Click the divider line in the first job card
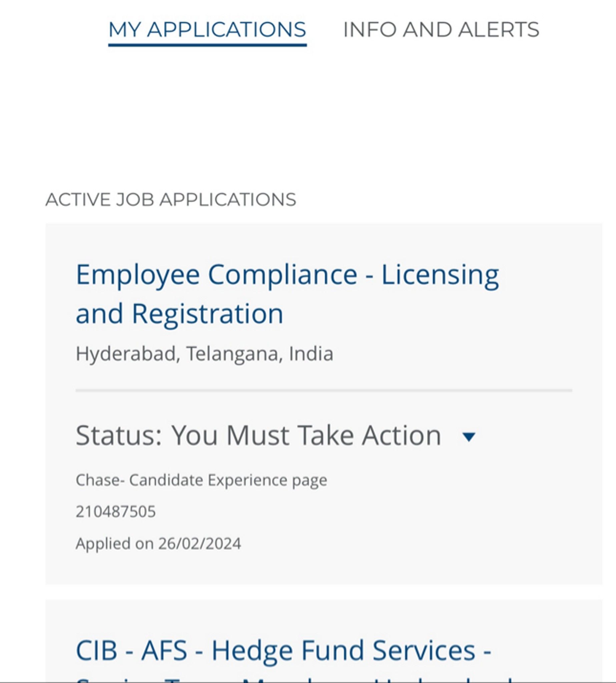Image resolution: width=616 pixels, height=683 pixels. click(324, 391)
